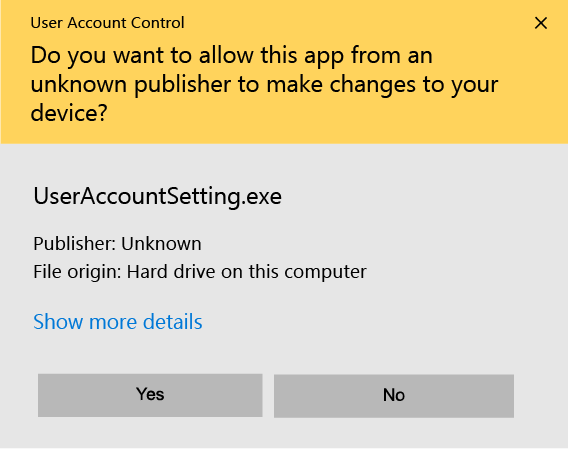The height and width of the screenshot is (449, 568).
Task: Click 'unknown publisher' in the yellow heading
Action: (x=130, y=84)
